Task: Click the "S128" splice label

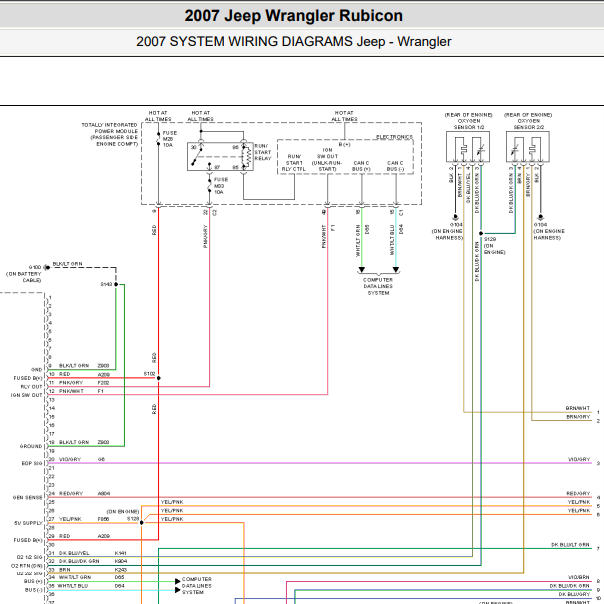Action: click(x=133, y=519)
